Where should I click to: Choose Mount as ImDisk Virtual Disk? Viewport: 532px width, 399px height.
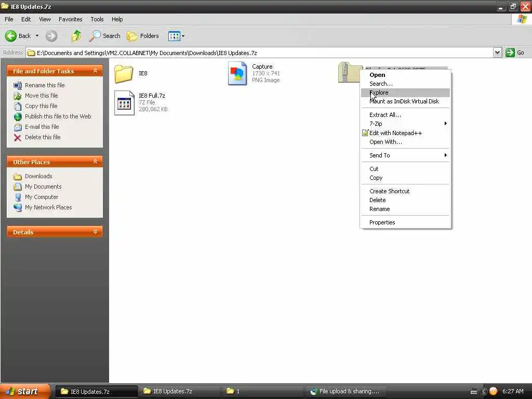click(x=405, y=101)
